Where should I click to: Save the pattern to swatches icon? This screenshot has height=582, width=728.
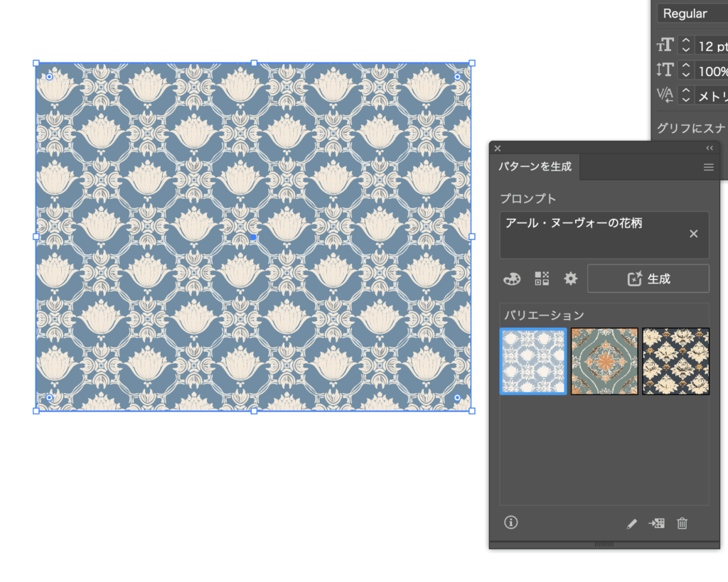click(657, 524)
